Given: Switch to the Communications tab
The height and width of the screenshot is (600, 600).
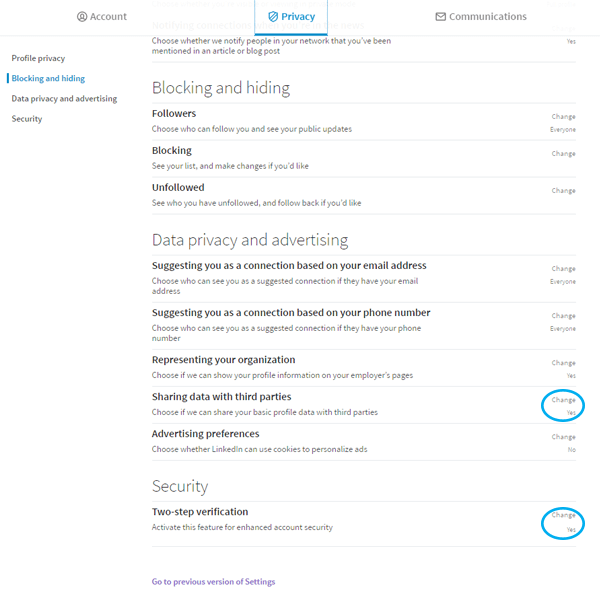Looking at the screenshot, I should (481, 16).
